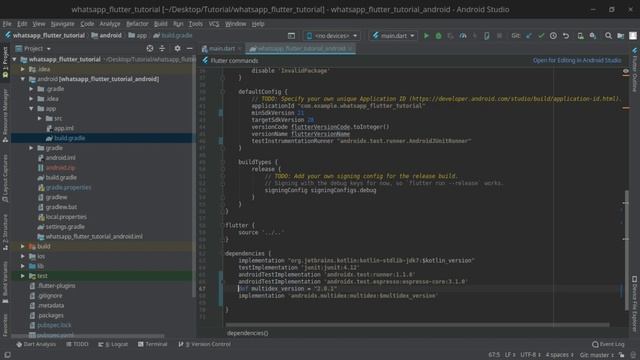Toggle the 1: Project tool window

[x=5, y=62]
